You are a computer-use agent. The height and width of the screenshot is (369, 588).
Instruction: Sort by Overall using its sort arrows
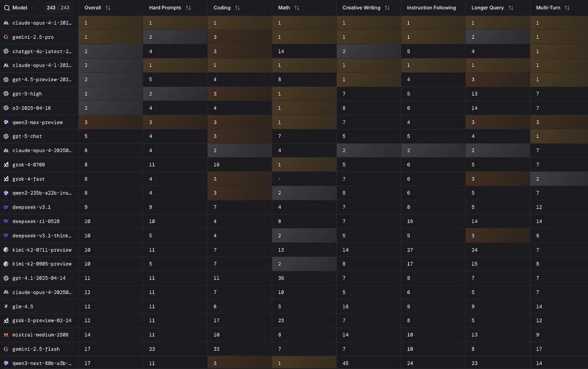pyautogui.click(x=108, y=8)
